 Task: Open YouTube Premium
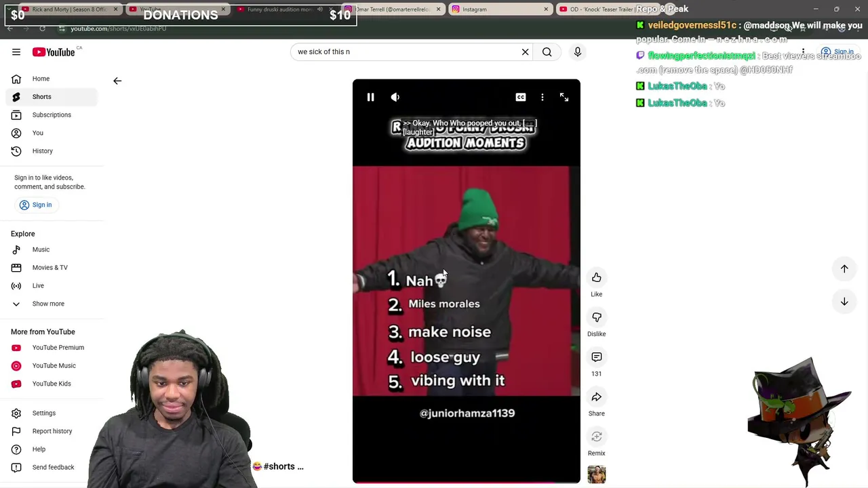pyautogui.click(x=52, y=348)
